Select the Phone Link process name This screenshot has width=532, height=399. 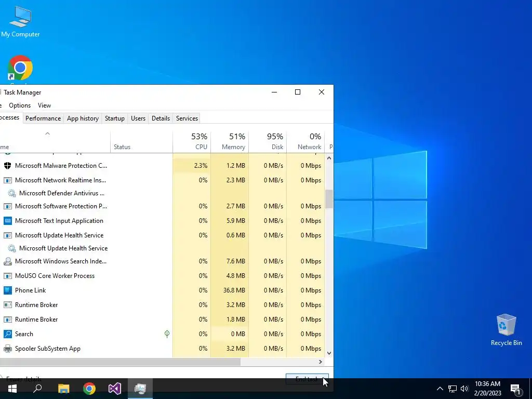click(30, 290)
